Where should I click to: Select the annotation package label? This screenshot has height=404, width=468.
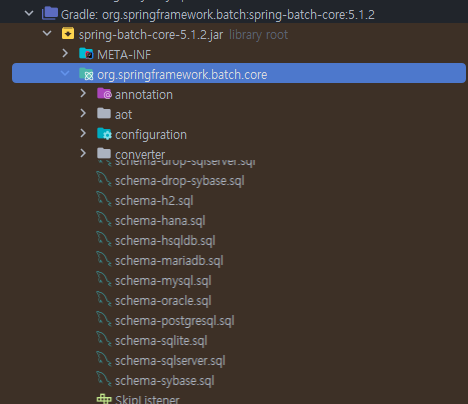(144, 95)
